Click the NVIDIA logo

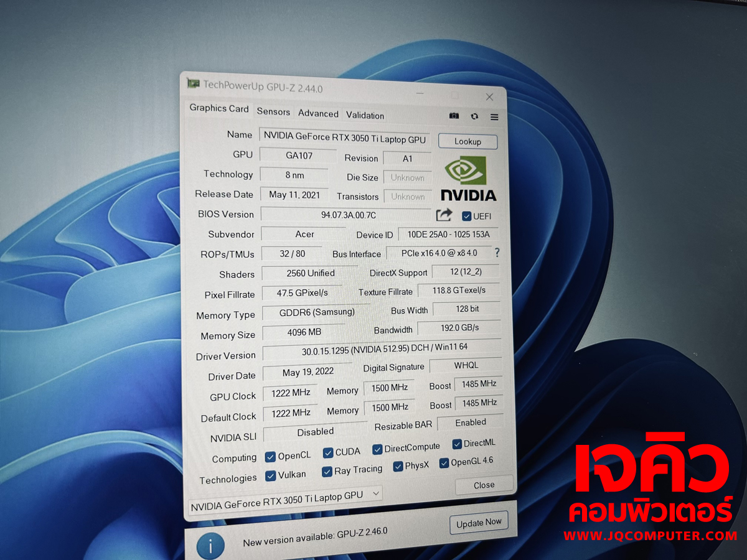coord(468,179)
